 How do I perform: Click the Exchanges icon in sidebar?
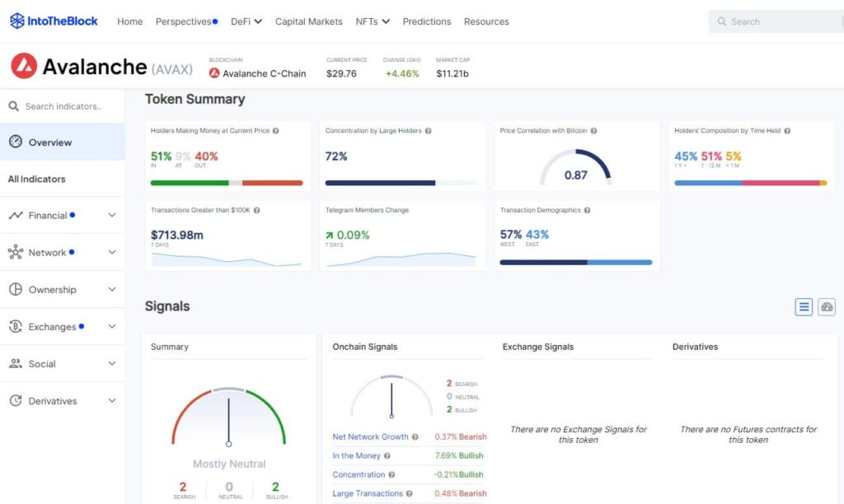tap(16, 326)
